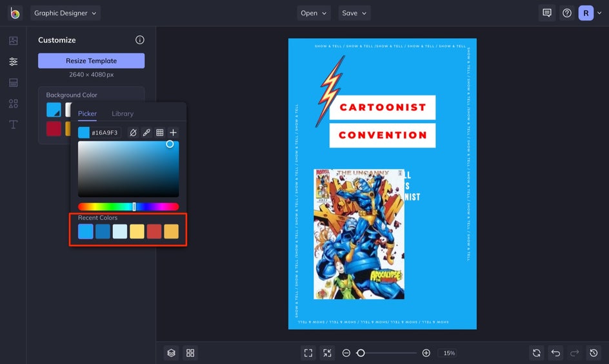
Task: Expand the Graphic Designer dropdown
Action: tap(65, 13)
